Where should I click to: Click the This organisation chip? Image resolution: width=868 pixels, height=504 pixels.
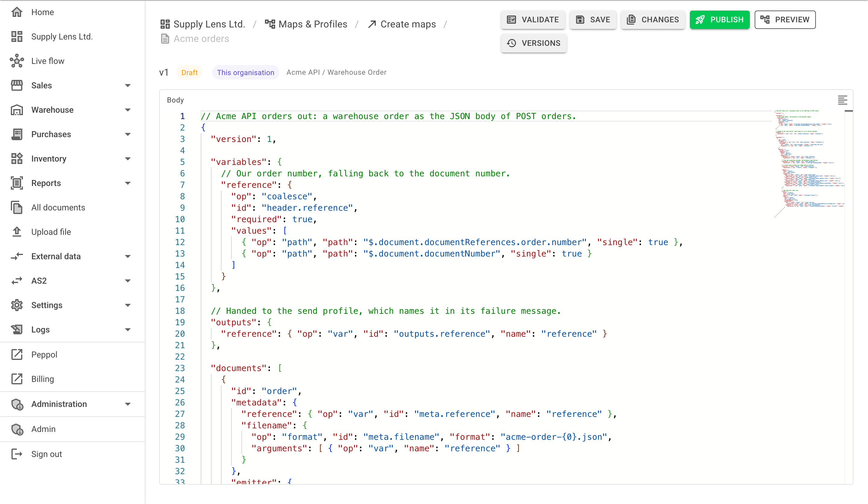(x=246, y=72)
